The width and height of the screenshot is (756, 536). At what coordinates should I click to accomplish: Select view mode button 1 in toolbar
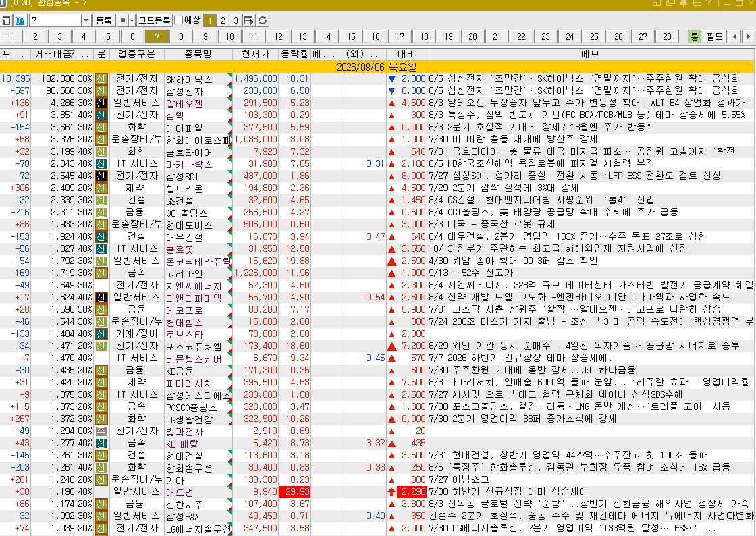coord(210,20)
